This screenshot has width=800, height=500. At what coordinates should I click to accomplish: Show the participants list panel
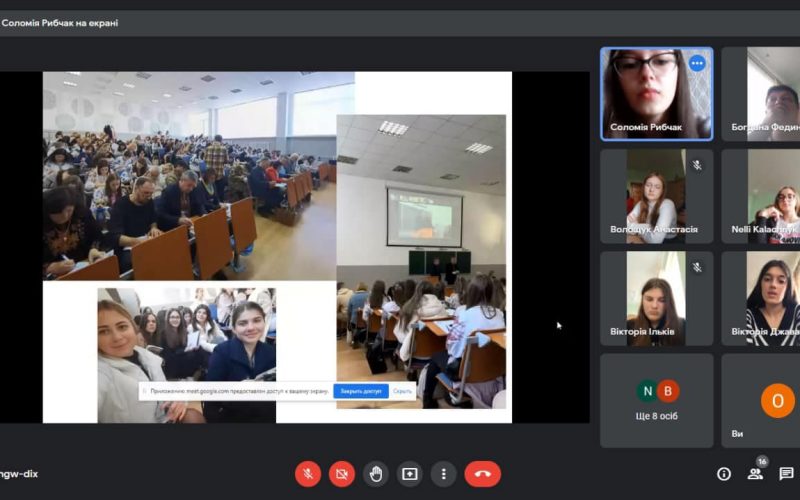pyautogui.click(x=755, y=474)
